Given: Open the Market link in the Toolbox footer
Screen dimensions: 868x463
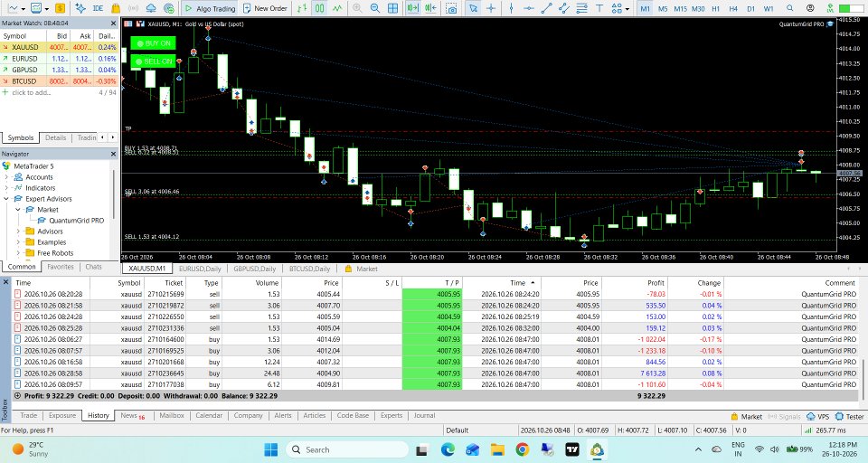Looking at the screenshot, I should coord(746,417).
